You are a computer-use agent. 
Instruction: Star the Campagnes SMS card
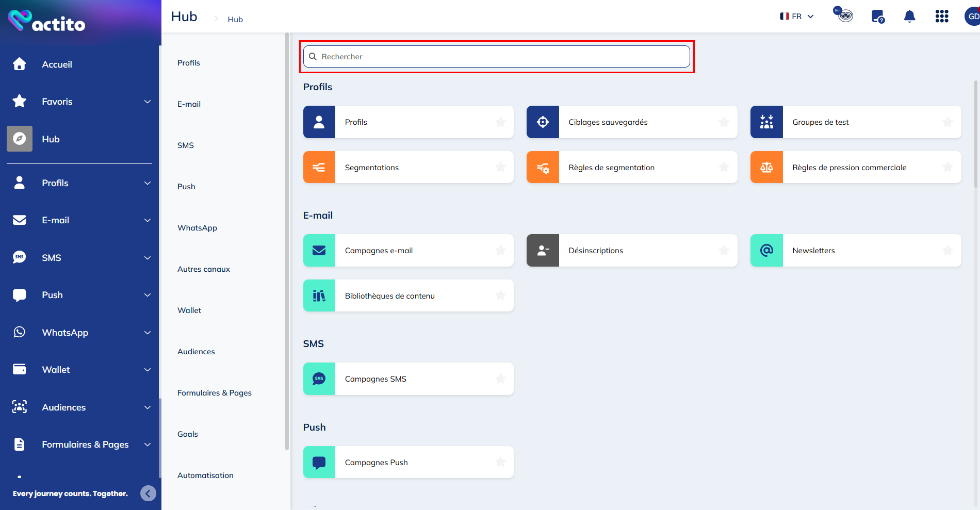pos(500,379)
